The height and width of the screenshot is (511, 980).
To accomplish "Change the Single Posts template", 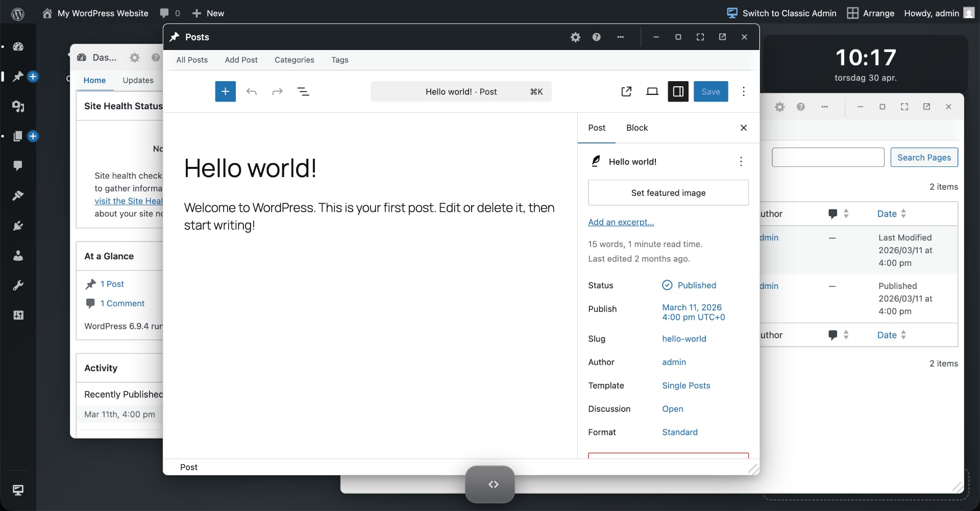I will click(x=686, y=385).
